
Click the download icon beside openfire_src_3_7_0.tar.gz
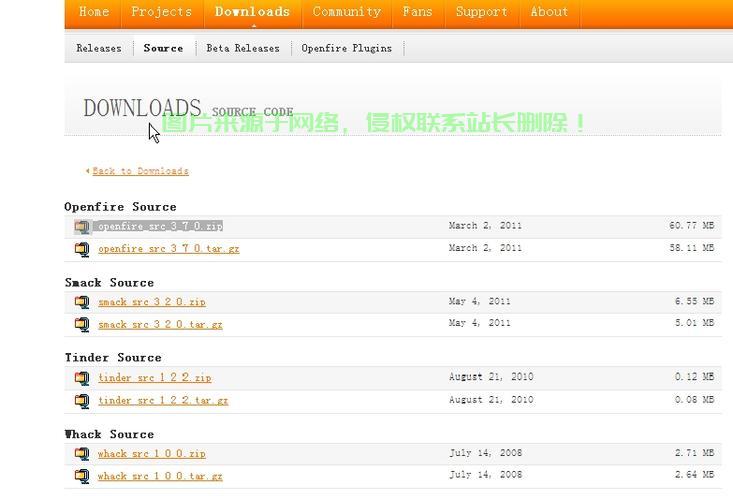pyautogui.click(x=82, y=249)
